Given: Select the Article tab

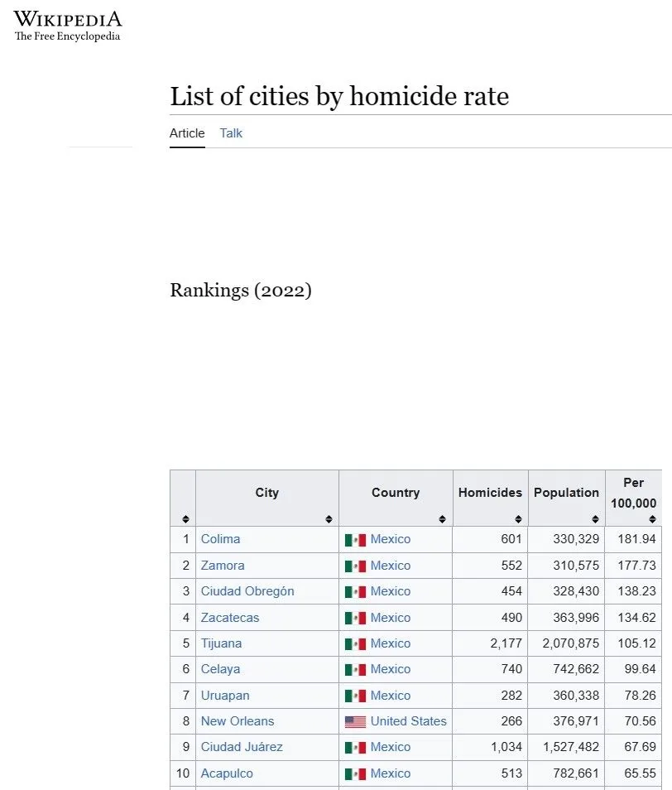Looking at the screenshot, I should [x=187, y=133].
